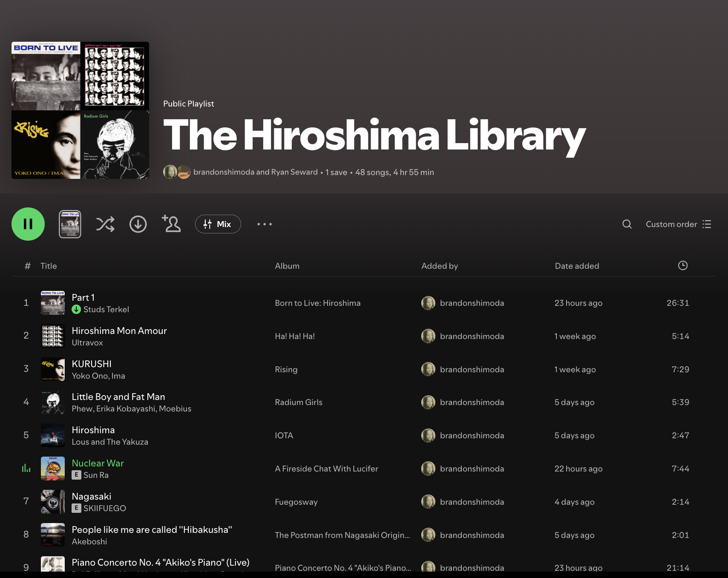This screenshot has width=728, height=578.
Task: Open the Custom order sort dropdown
Action: tap(679, 224)
